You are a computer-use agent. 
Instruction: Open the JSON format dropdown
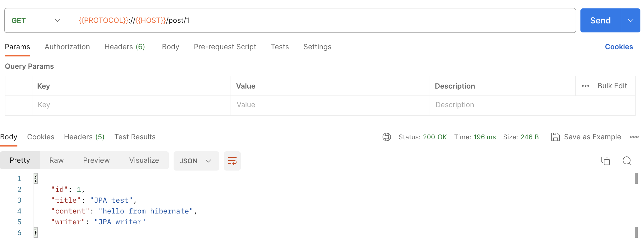tap(196, 161)
